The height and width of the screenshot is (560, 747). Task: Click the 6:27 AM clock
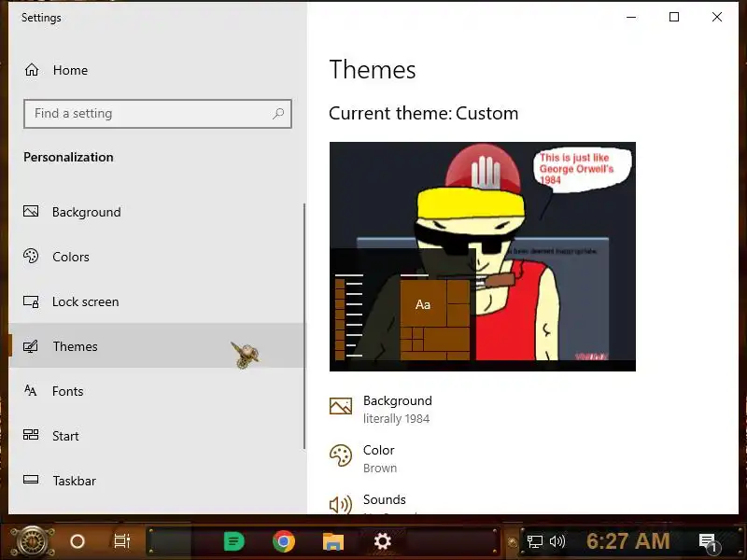pos(627,541)
